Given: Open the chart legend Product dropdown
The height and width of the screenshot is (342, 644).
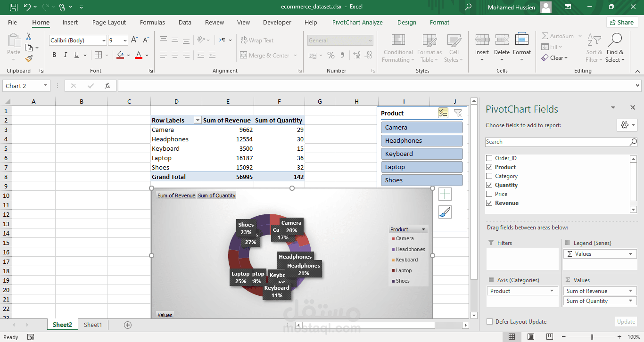Looking at the screenshot, I should click(x=423, y=230).
